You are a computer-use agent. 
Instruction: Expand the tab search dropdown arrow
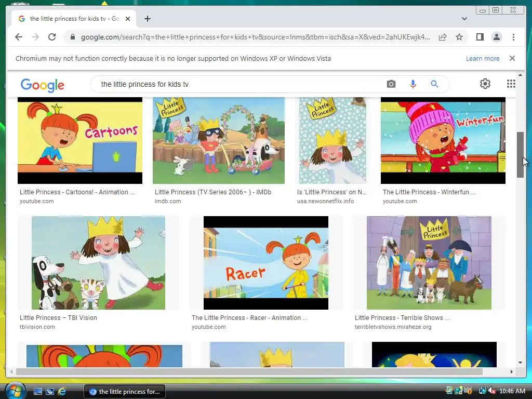[x=464, y=19]
